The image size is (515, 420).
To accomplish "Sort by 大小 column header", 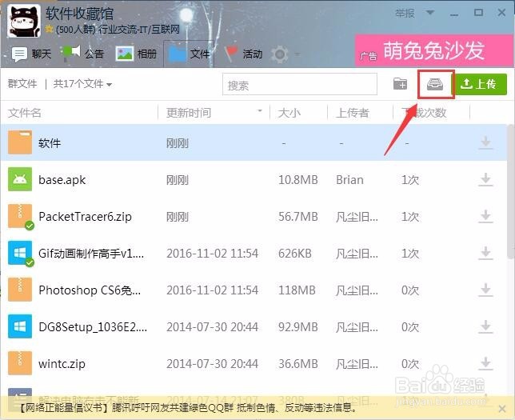I will pos(289,113).
